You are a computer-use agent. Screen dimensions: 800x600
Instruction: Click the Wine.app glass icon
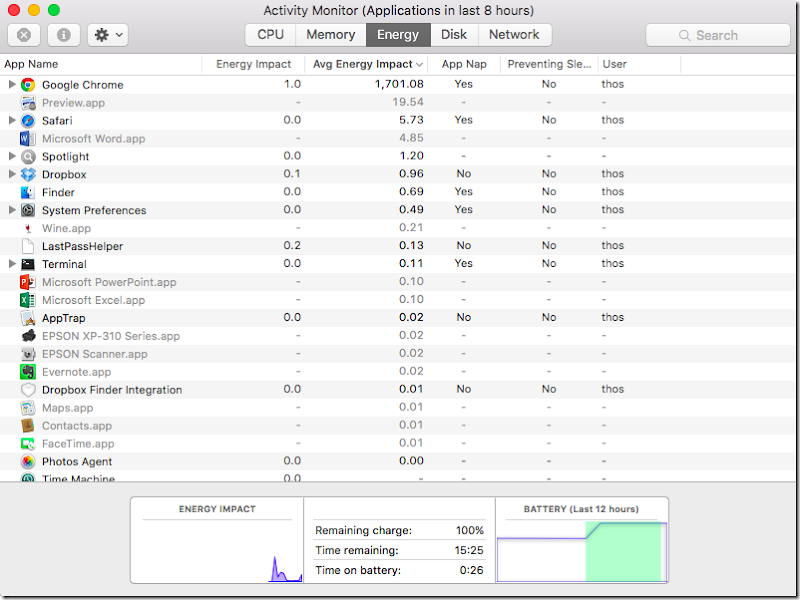[x=28, y=228]
